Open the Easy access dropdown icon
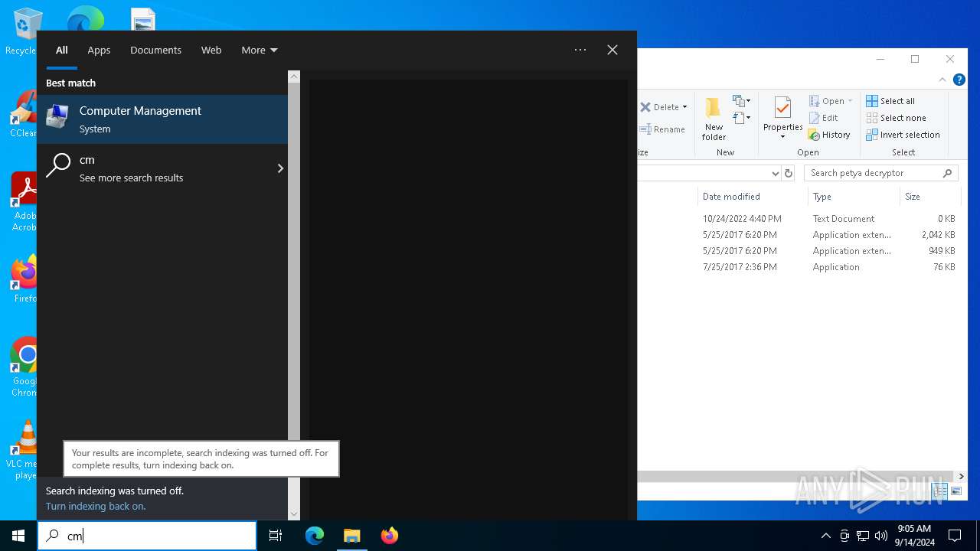980x551 pixels. (x=740, y=118)
